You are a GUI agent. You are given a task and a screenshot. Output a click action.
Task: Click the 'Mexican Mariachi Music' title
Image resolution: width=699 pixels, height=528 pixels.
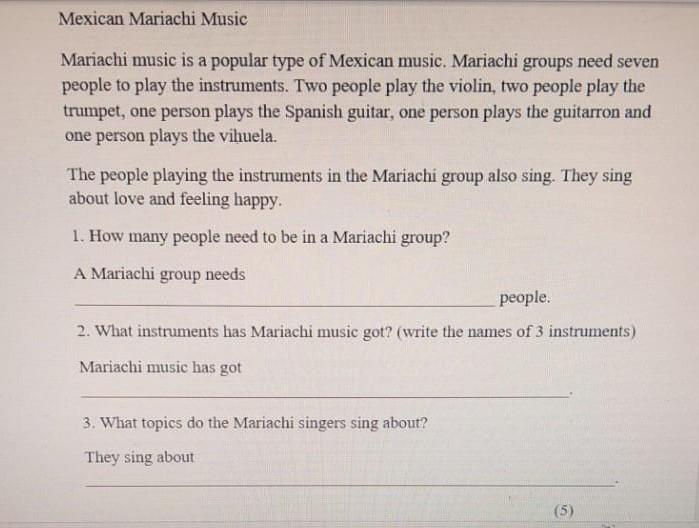pos(153,19)
